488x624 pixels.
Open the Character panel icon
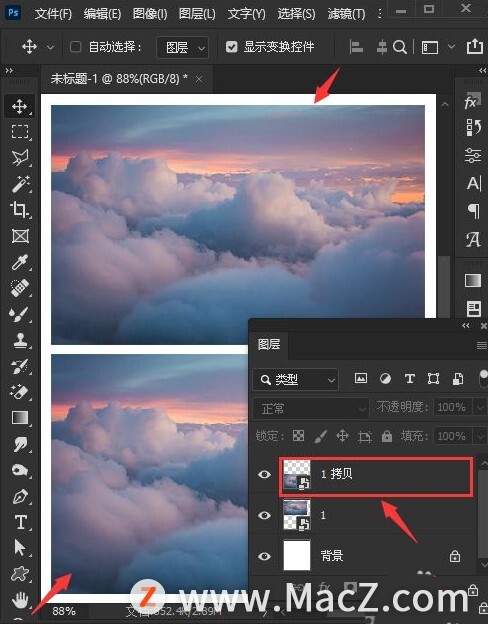(474, 183)
